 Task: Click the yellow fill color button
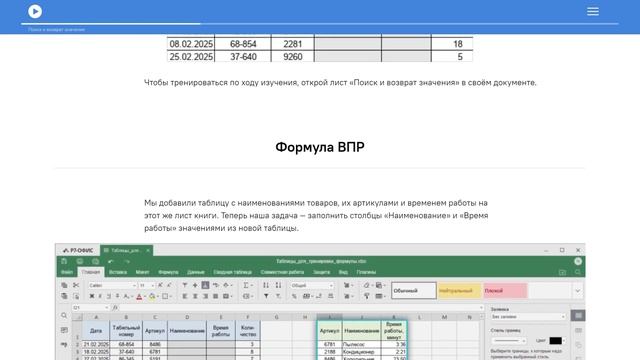tap(152, 296)
